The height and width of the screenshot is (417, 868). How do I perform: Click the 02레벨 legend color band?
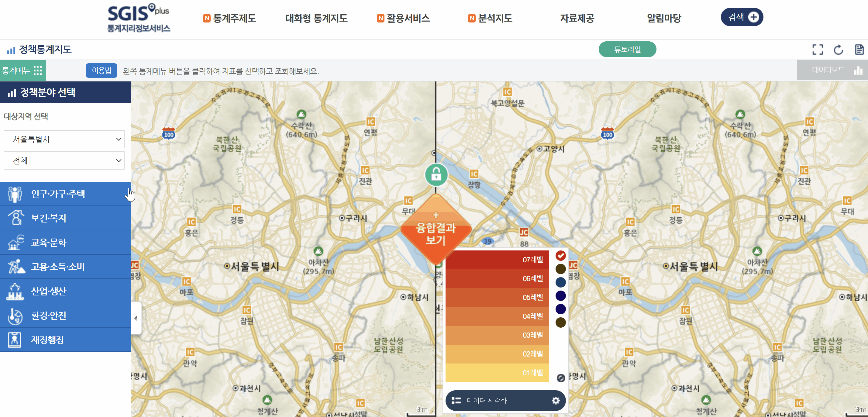click(497, 354)
